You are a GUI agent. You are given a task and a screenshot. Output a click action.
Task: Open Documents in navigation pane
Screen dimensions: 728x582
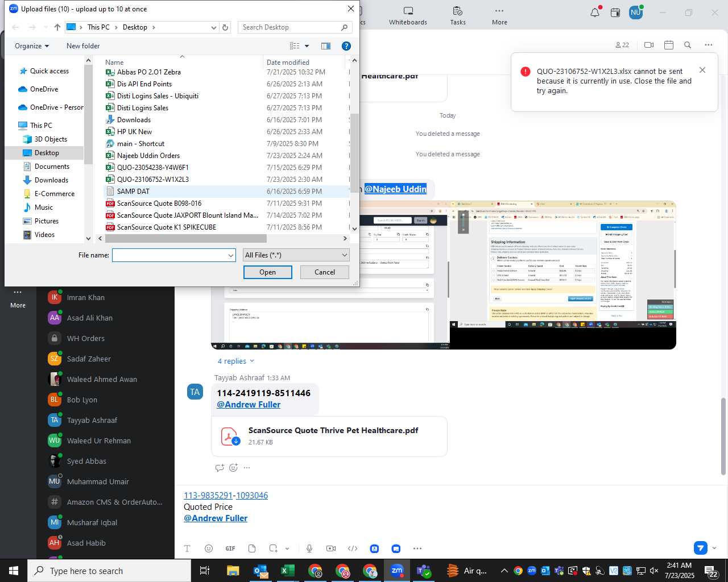[x=52, y=167]
